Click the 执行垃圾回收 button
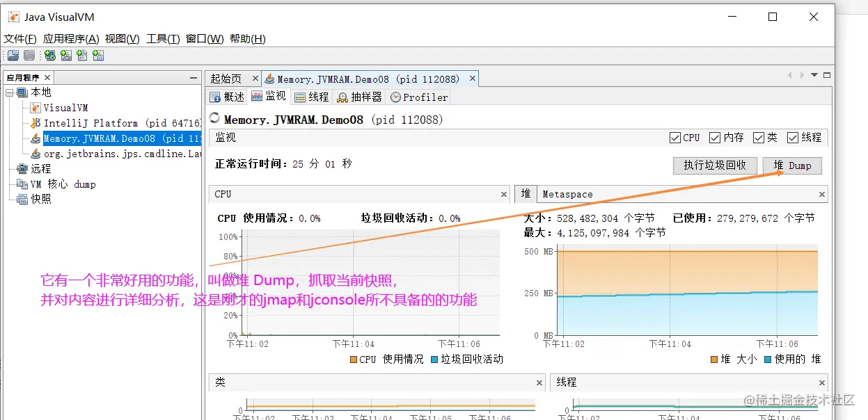 click(715, 165)
